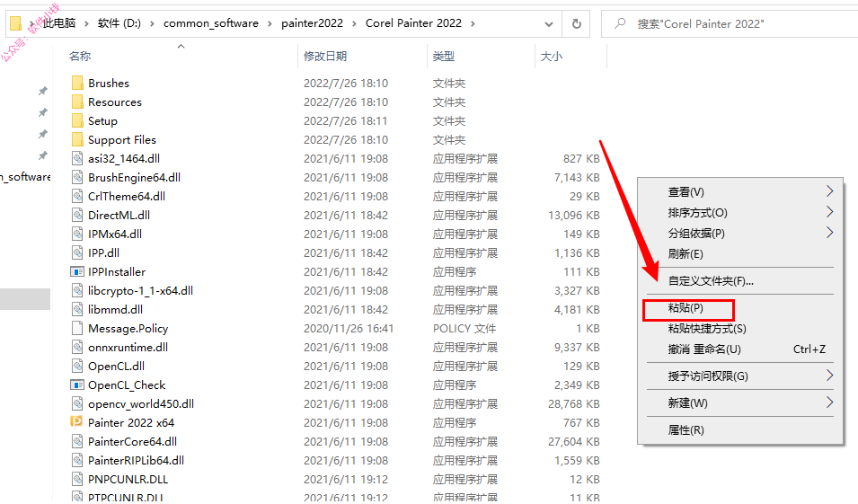Choose 撤消 重命名(U) from context menu
858x504 pixels.
click(739, 349)
